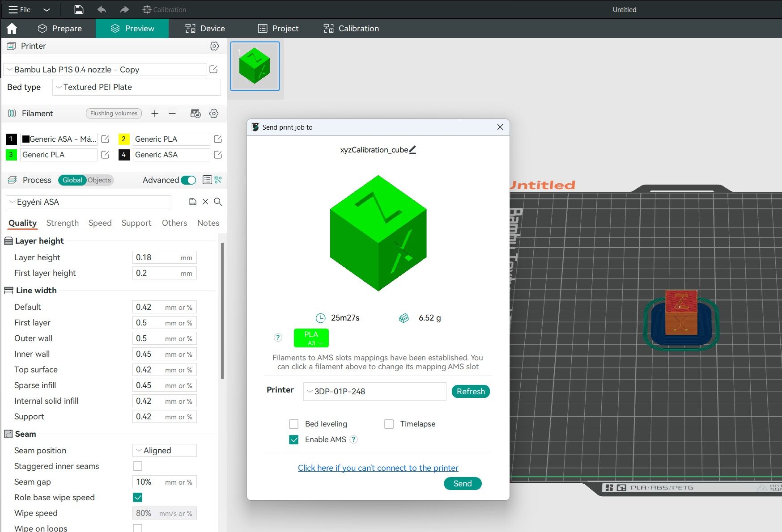Click filament 2 yellow color swatch

[x=124, y=139]
